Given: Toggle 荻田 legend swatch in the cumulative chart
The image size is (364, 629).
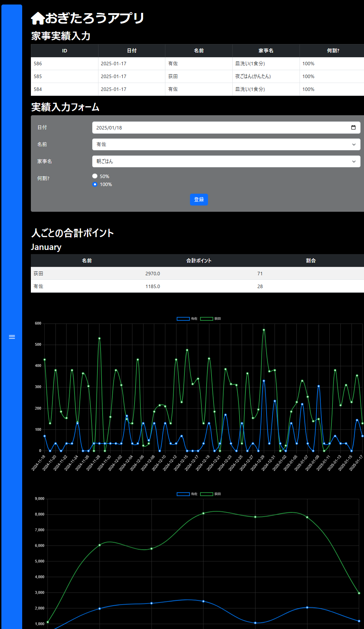Looking at the screenshot, I should coord(207,494).
